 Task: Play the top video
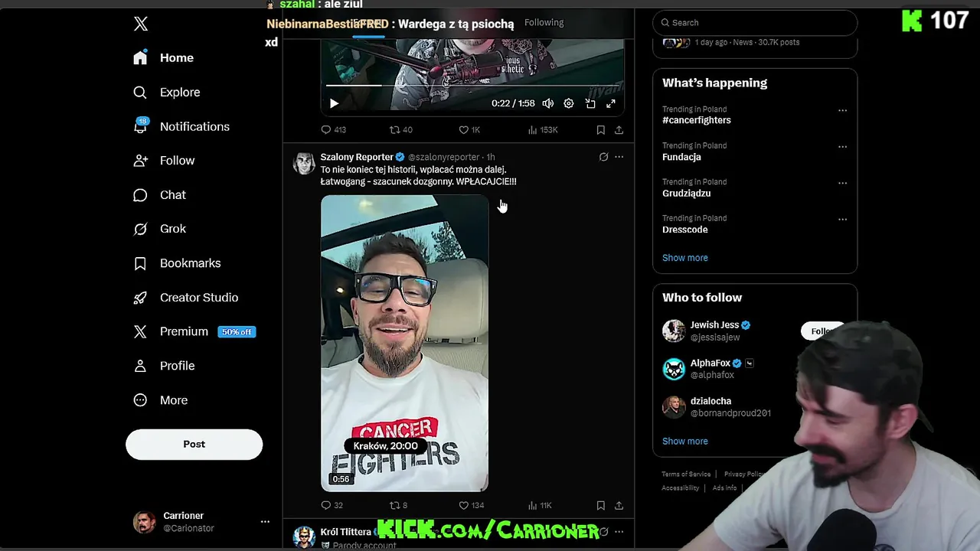point(334,103)
